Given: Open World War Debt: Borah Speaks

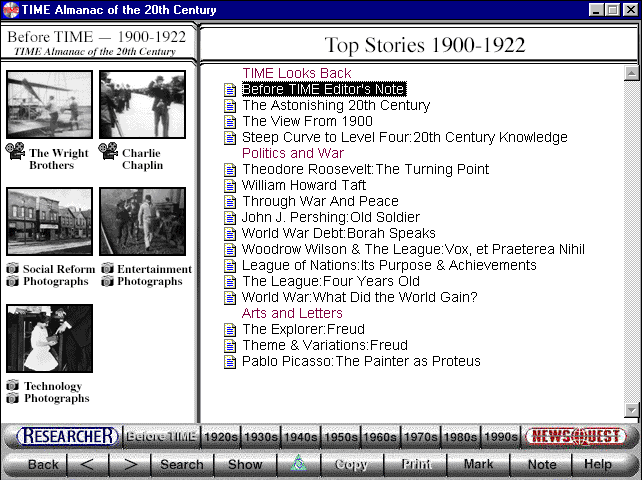Looking at the screenshot, I should [x=339, y=233].
